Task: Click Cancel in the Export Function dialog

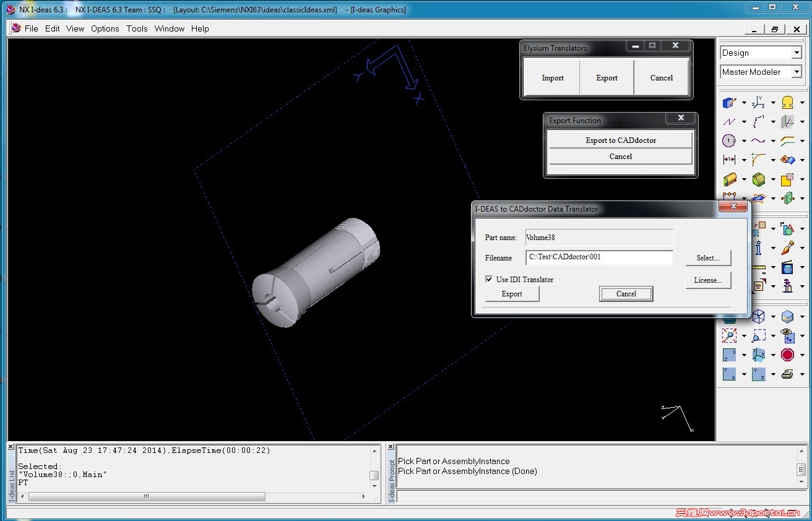Action: pyautogui.click(x=621, y=157)
